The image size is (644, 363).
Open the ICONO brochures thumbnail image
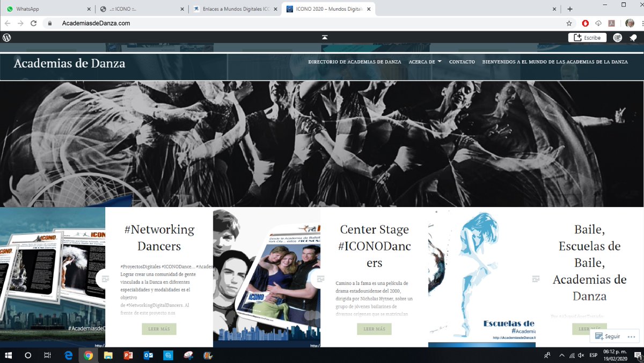click(53, 277)
